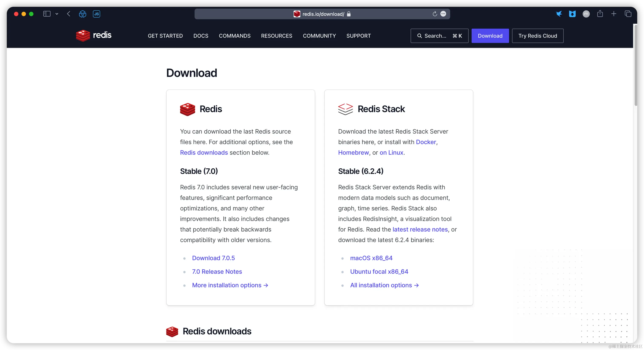
Task: Toggle the Safari sidebar icon
Action: (47, 14)
